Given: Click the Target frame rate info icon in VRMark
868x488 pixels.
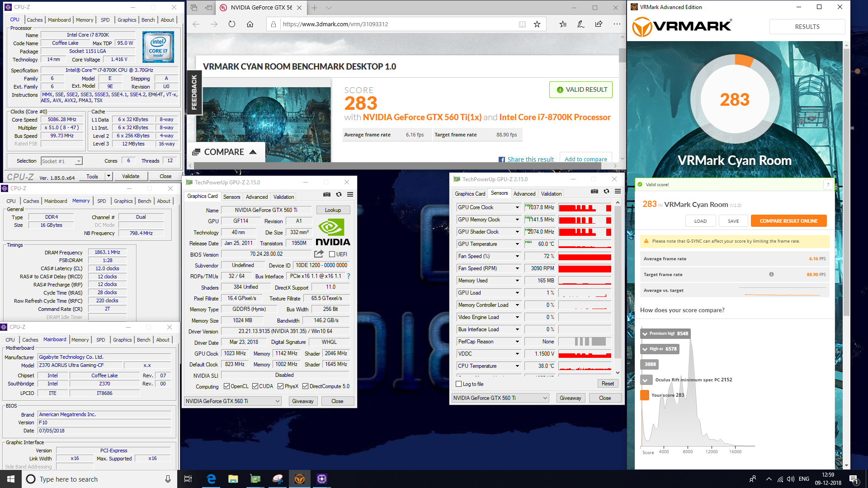Looking at the screenshot, I should pos(771,274).
